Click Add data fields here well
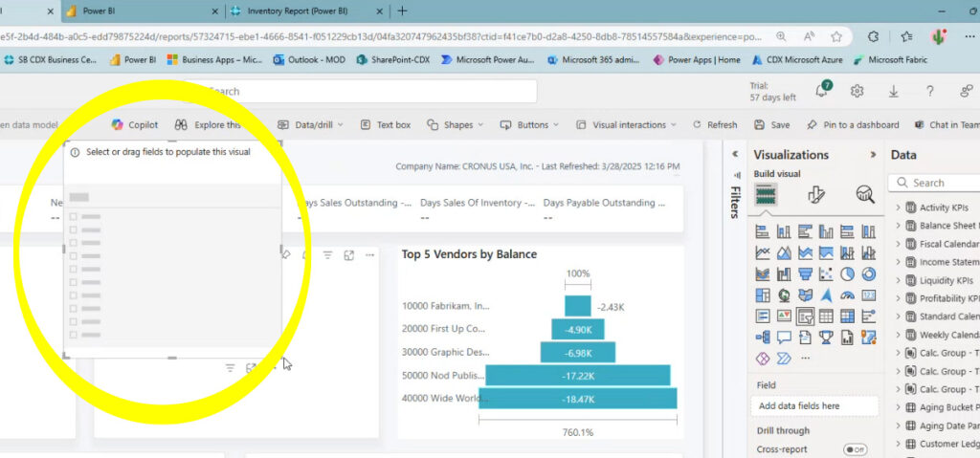Image resolution: width=980 pixels, height=458 pixels. pyautogui.click(x=814, y=406)
